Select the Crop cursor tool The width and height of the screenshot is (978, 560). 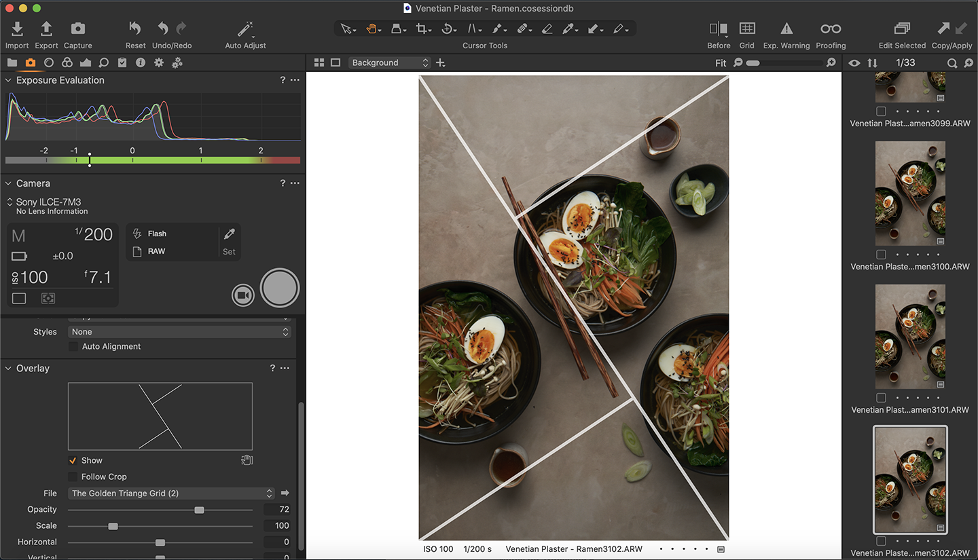click(422, 29)
